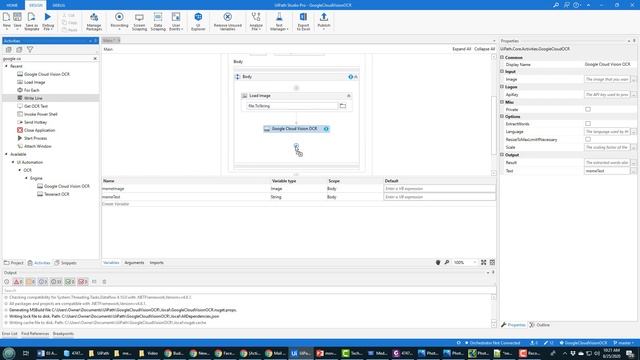Open the Recording tool

[x=119, y=21]
